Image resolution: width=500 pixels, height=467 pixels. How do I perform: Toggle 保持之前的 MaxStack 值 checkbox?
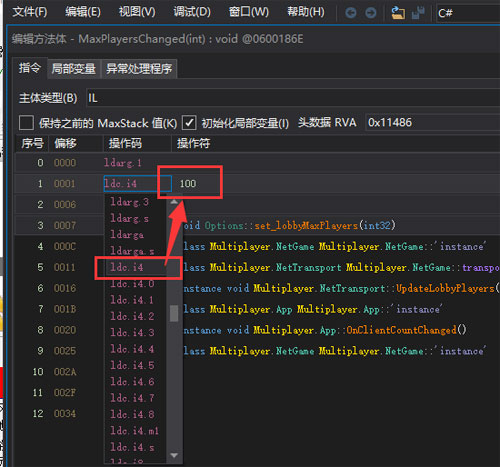pyautogui.click(x=26, y=123)
